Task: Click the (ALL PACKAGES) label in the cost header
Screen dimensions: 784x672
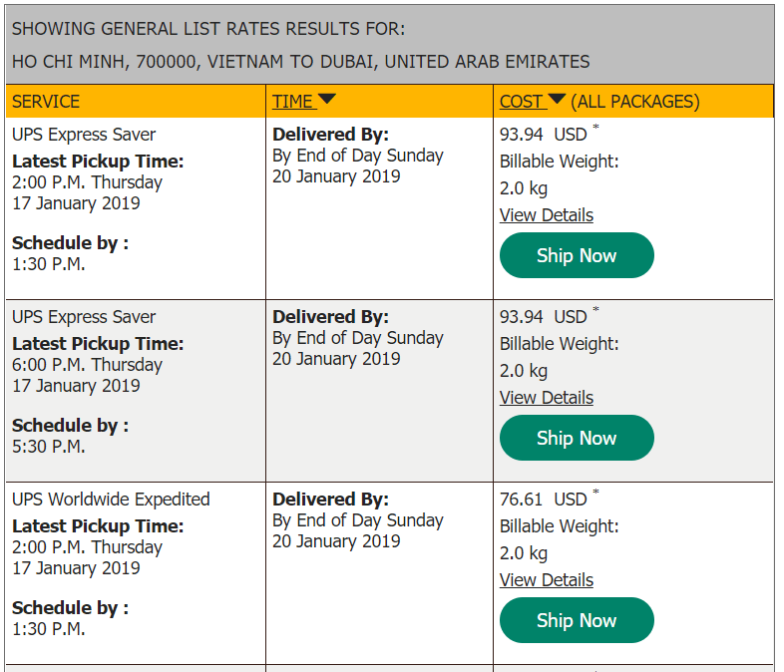Action: (x=635, y=102)
